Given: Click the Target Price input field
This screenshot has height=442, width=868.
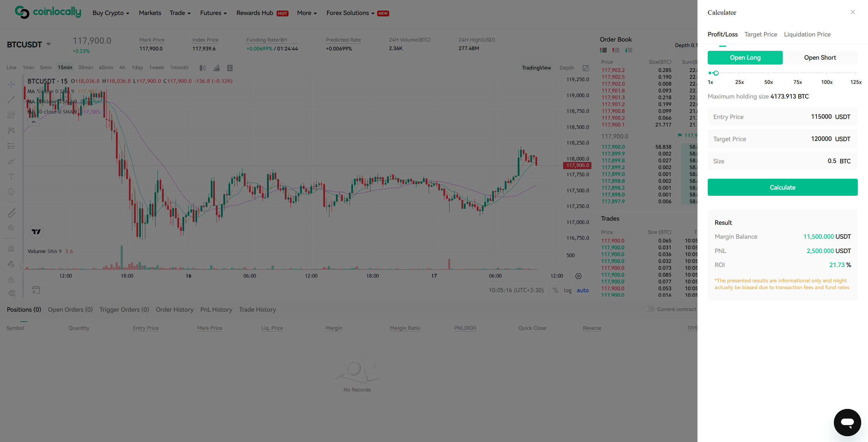Looking at the screenshot, I should [783, 139].
